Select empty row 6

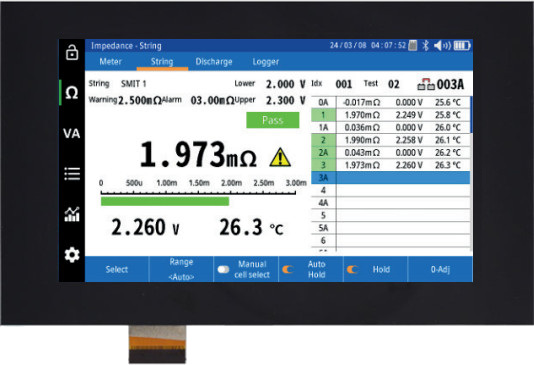(391, 240)
